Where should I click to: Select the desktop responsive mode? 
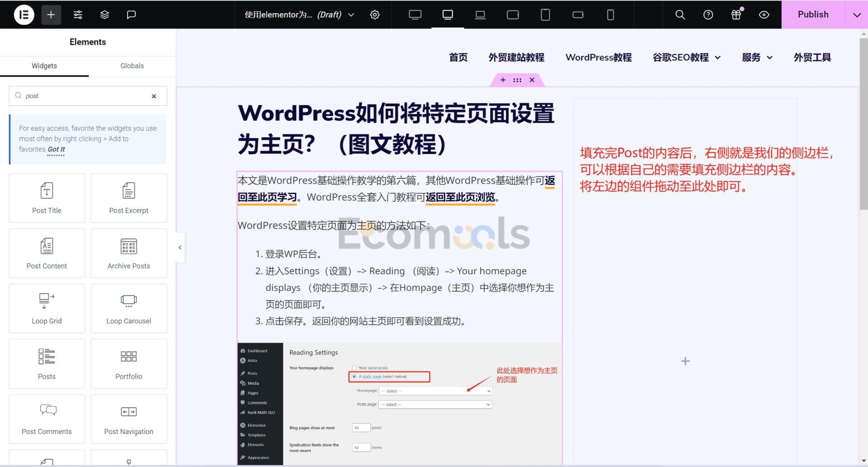tap(448, 14)
